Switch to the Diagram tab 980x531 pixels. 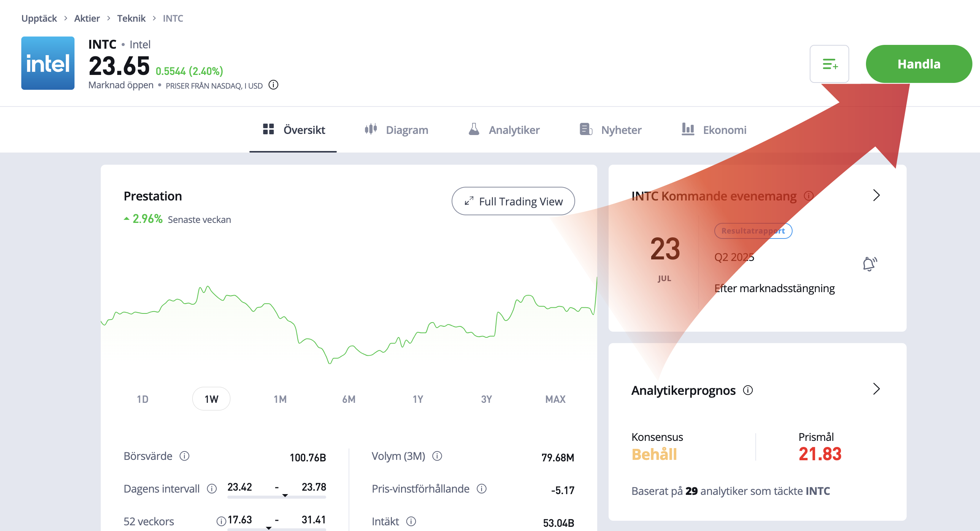396,130
